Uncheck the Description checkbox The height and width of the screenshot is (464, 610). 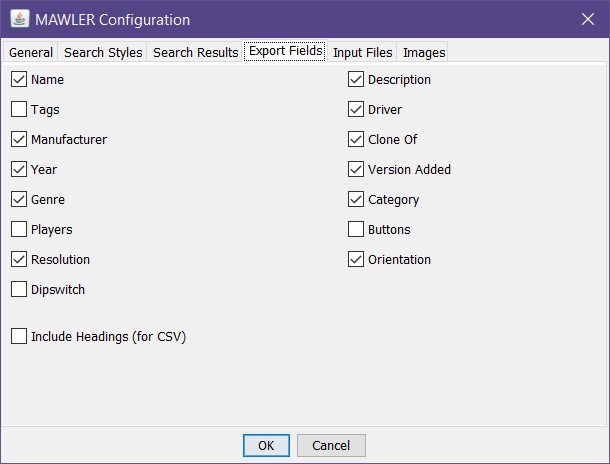(356, 80)
